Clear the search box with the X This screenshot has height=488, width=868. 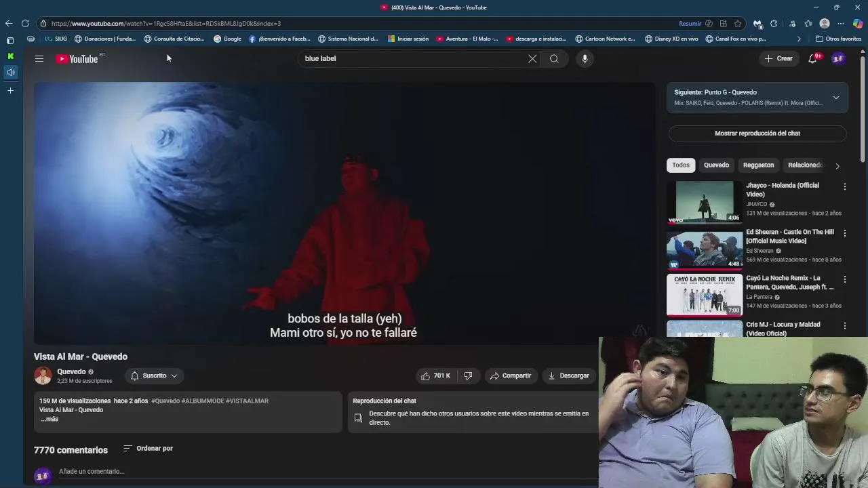pos(532,59)
